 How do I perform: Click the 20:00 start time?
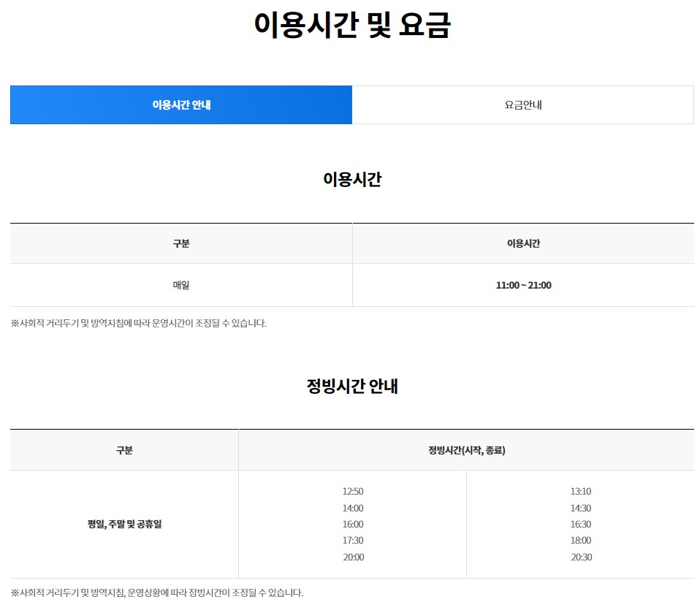pyautogui.click(x=353, y=557)
